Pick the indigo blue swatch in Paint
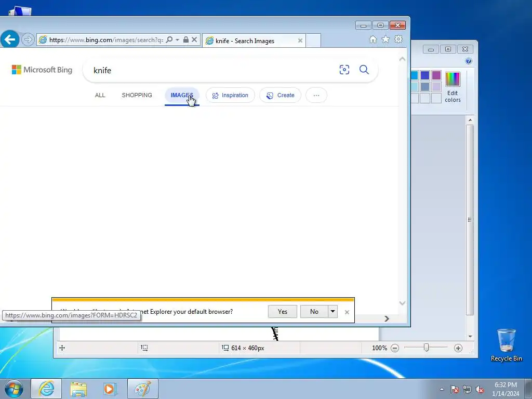This screenshot has height=399, width=532. [x=425, y=75]
